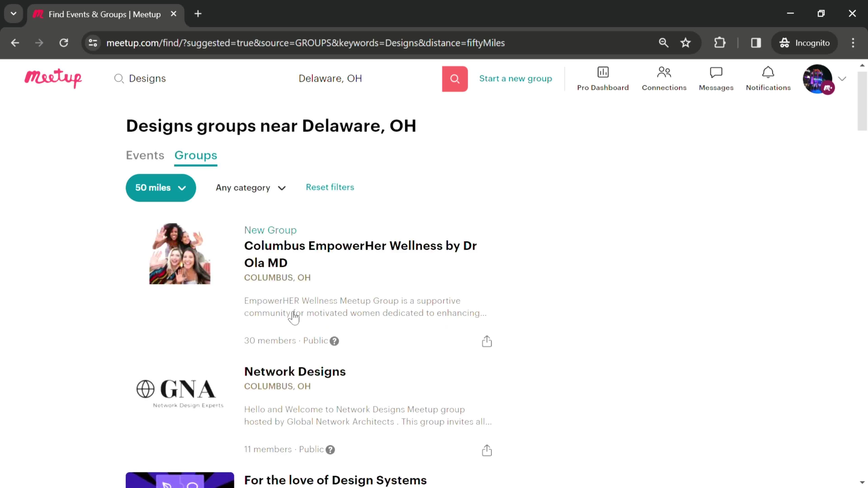Share the Network Designs group

[x=487, y=450]
